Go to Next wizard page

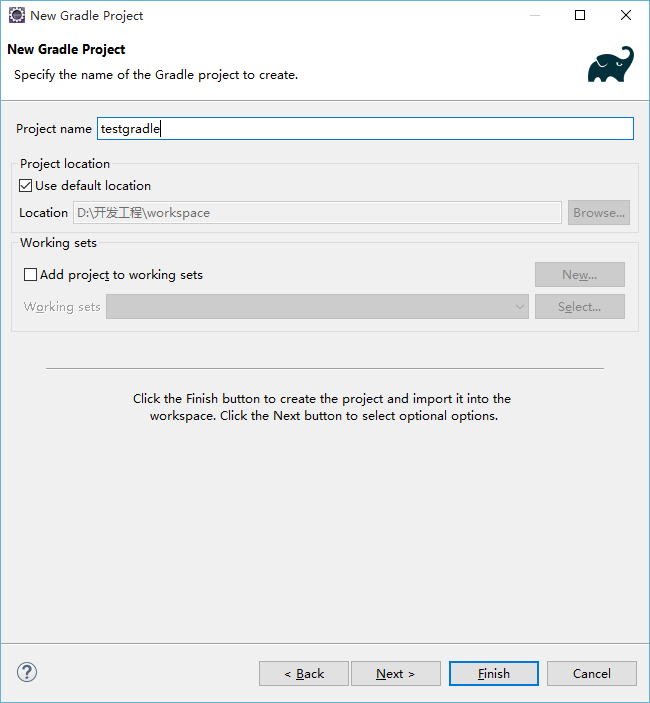pos(396,673)
